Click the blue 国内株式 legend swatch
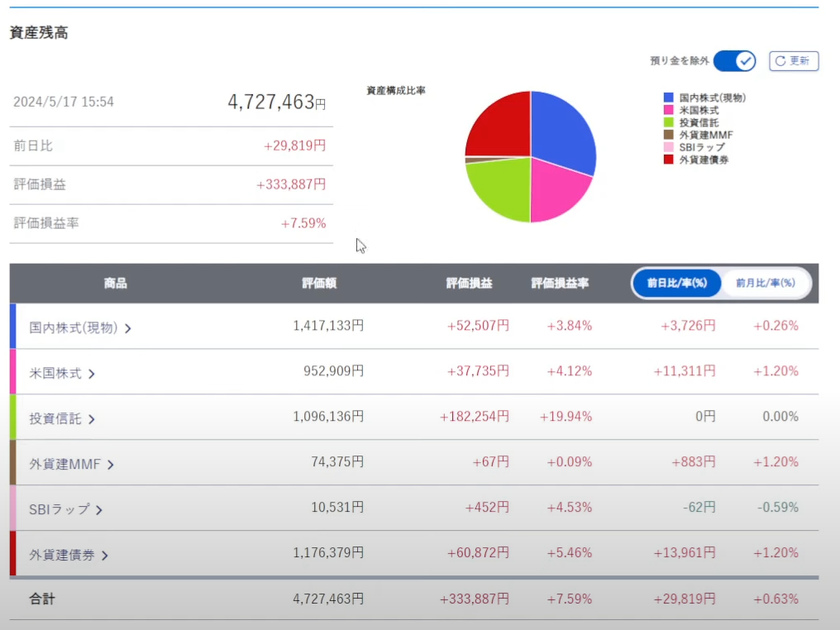This screenshot has height=630, width=840. coord(668,98)
